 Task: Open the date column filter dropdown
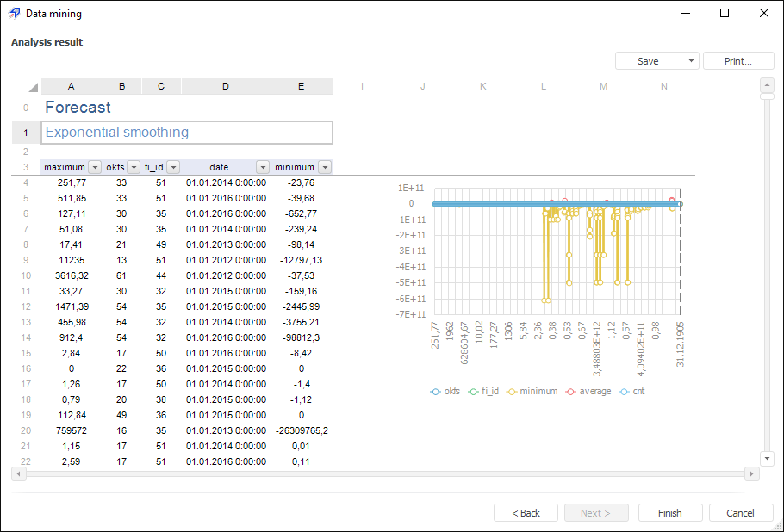pyautogui.click(x=263, y=167)
